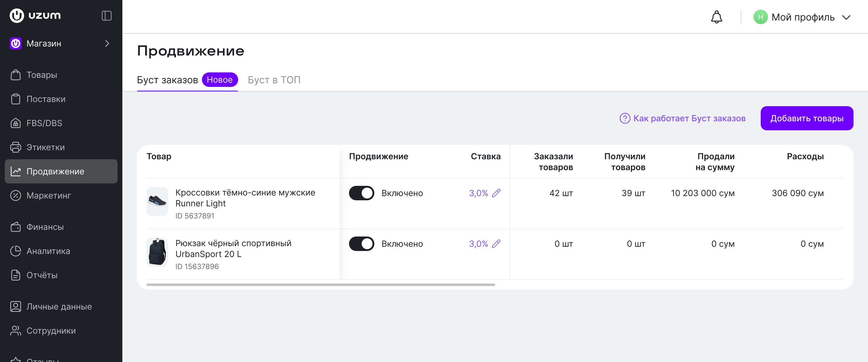The height and width of the screenshot is (362, 868).
Task: Click Расходы column header
Action: (805, 156)
